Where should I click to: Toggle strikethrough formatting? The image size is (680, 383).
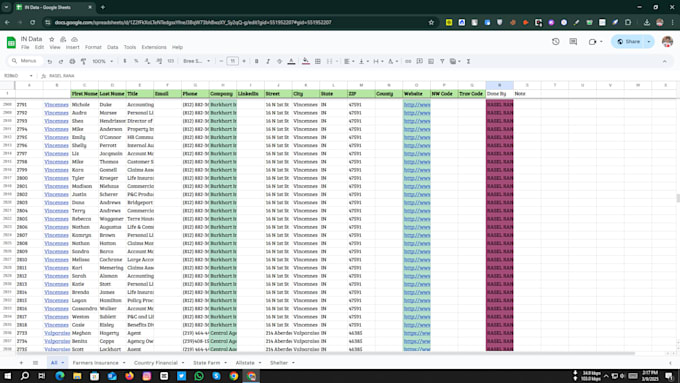[x=279, y=61]
